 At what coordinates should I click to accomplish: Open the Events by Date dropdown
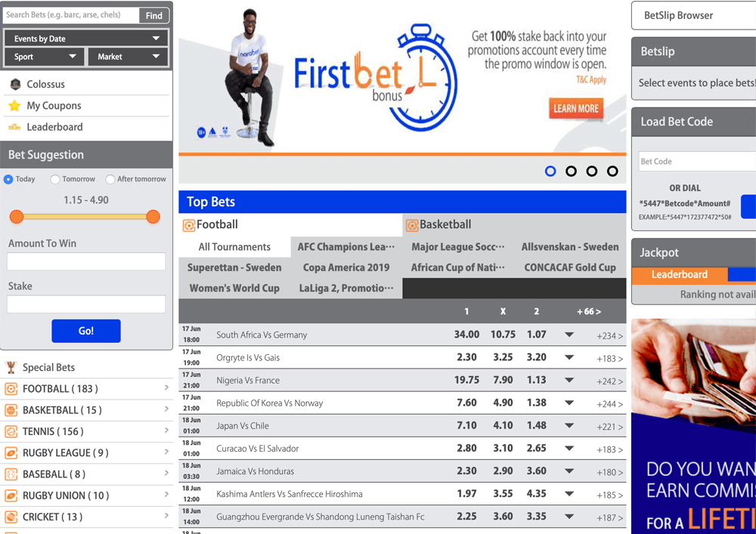(86, 39)
